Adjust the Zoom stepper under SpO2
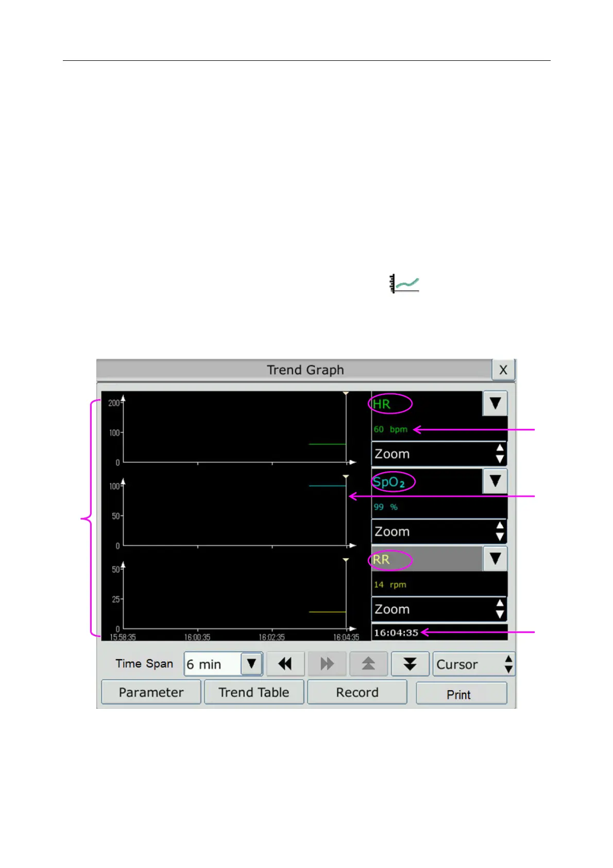 [x=439, y=531]
